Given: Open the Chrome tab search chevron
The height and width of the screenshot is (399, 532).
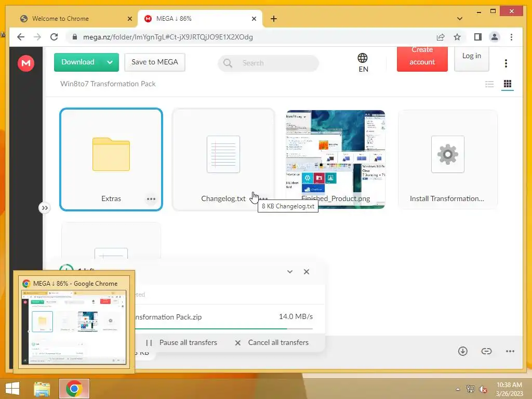Looking at the screenshot, I should click(x=459, y=19).
